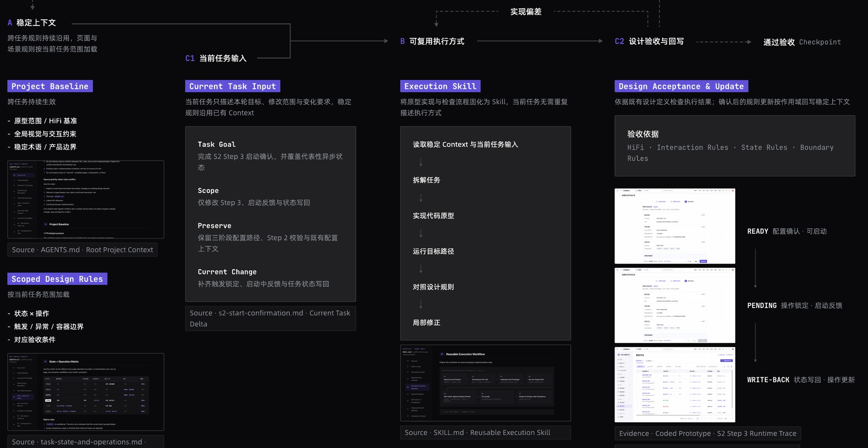Select the '全局视觉与交互约束' bullet

pyautogui.click(x=42, y=134)
